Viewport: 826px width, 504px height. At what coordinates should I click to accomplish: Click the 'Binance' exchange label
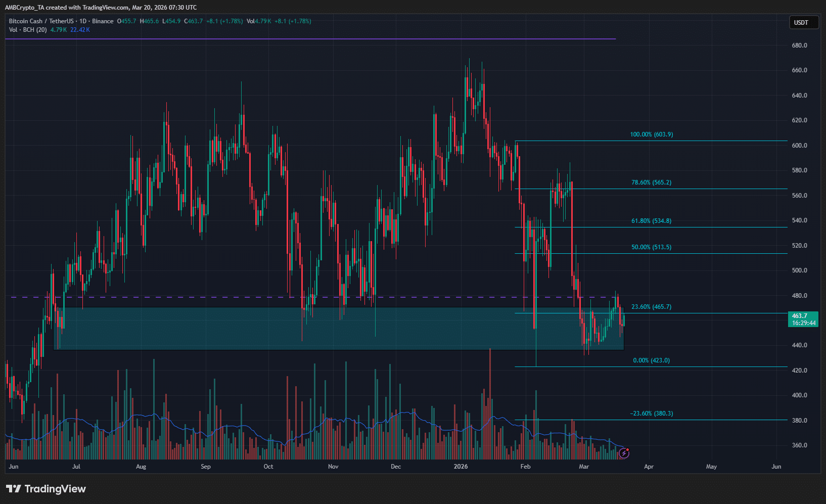[x=103, y=21]
